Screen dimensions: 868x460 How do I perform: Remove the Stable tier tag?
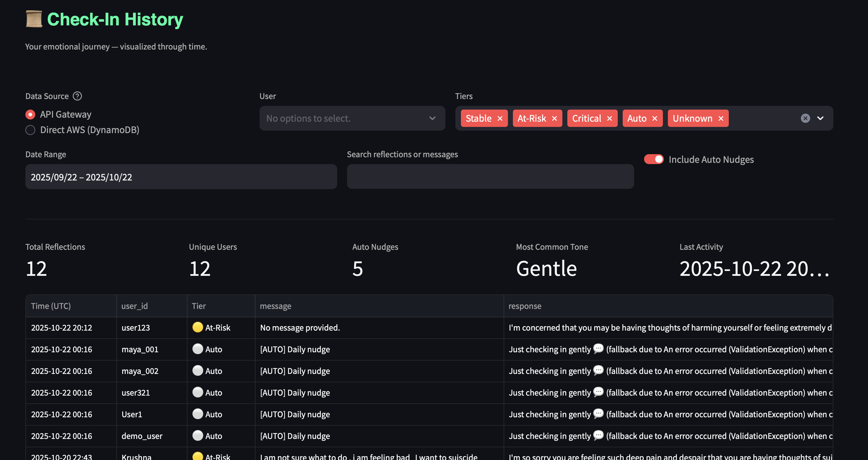coord(500,118)
